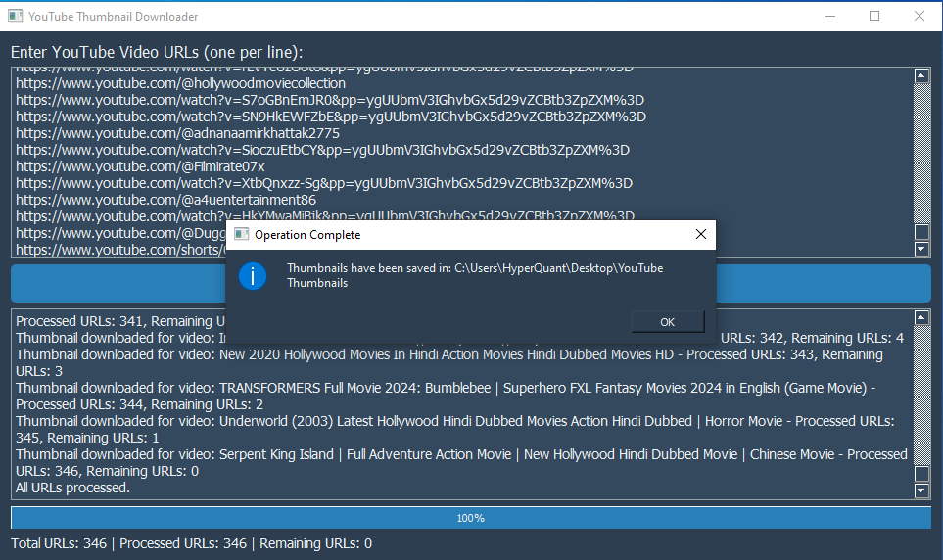Viewport: 943px width, 560px height.
Task: Close the Operation Complete dialog with X
Action: (x=700, y=235)
